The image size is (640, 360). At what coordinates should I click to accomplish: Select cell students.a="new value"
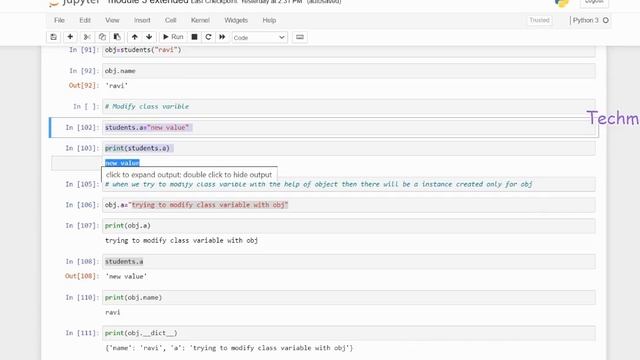pyautogui.click(x=349, y=127)
